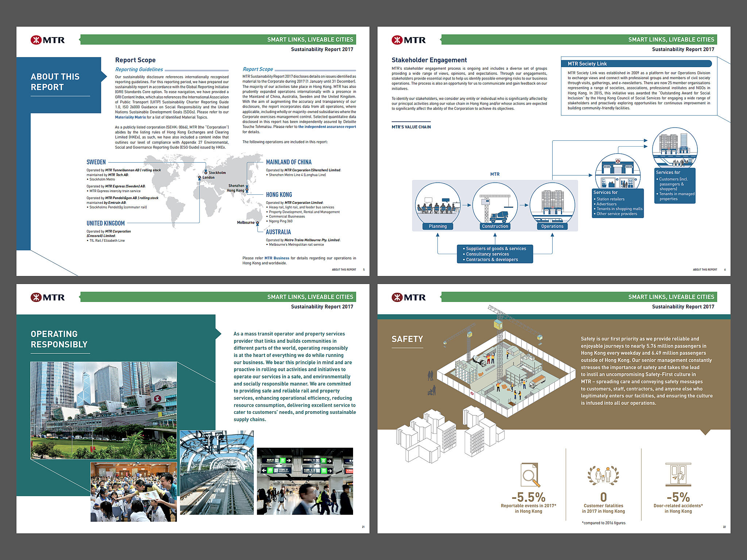Click Sustainability Report 2017 on Report Scope page
The height and width of the screenshot is (560, 747).
(x=322, y=49)
